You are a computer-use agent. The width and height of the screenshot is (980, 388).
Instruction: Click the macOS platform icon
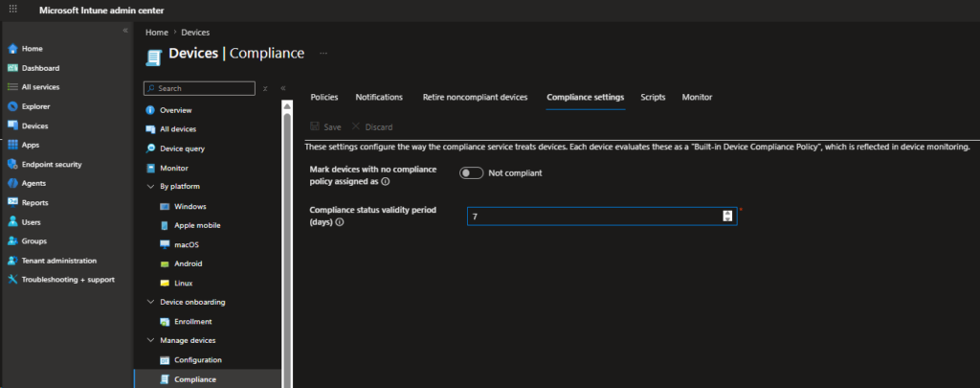(165, 244)
